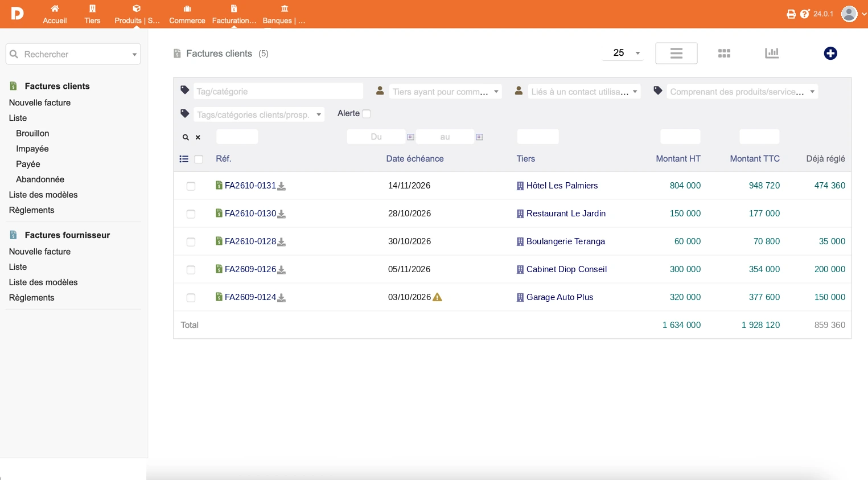This screenshot has width=868, height=480.
Task: Open Règlements under Factures fournisseur
Action: tap(32, 298)
